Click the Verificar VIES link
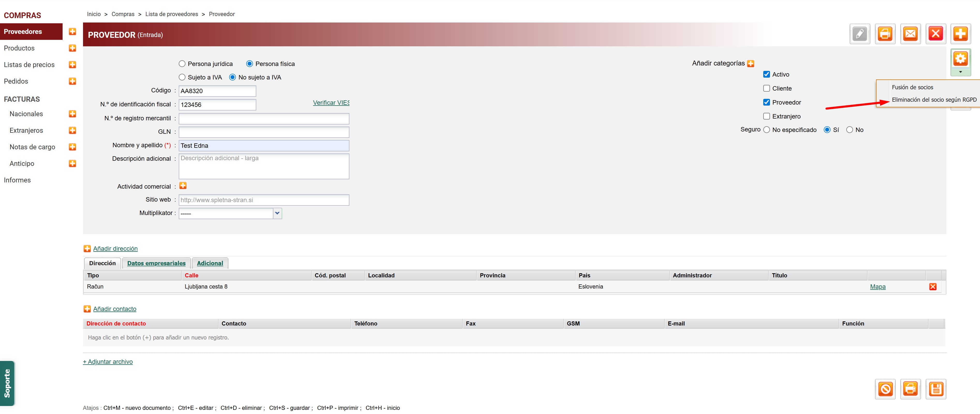 point(331,103)
